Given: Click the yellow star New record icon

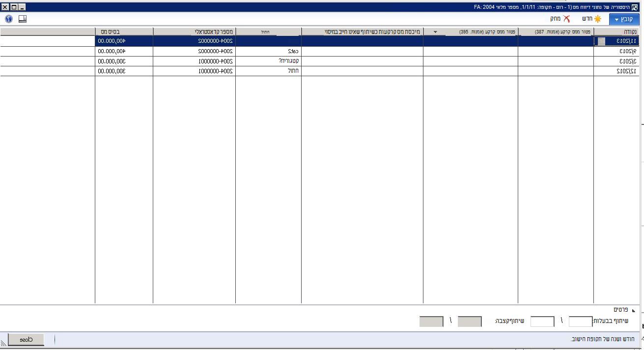Looking at the screenshot, I should point(598,19).
